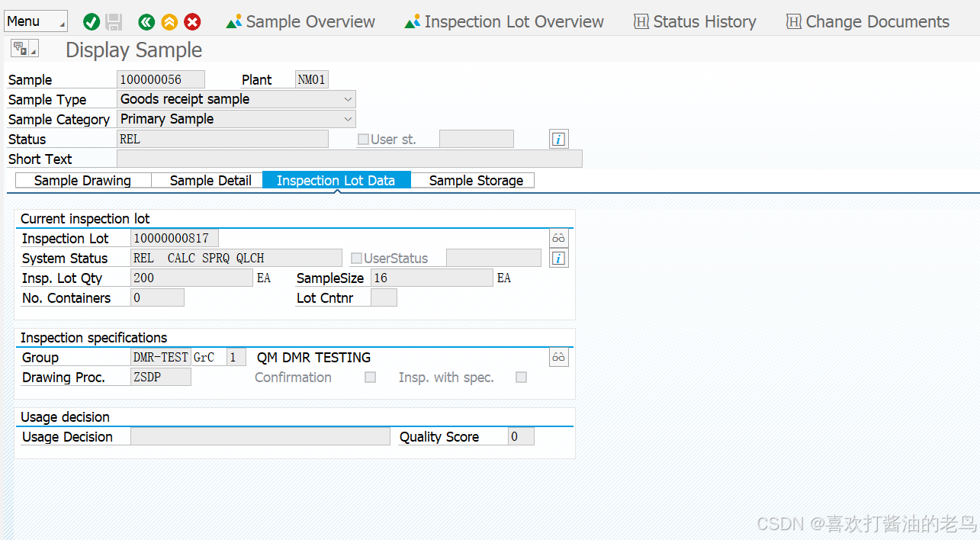This screenshot has height=540, width=980.
Task: Click the Lot Cntnr field
Action: tap(384, 297)
